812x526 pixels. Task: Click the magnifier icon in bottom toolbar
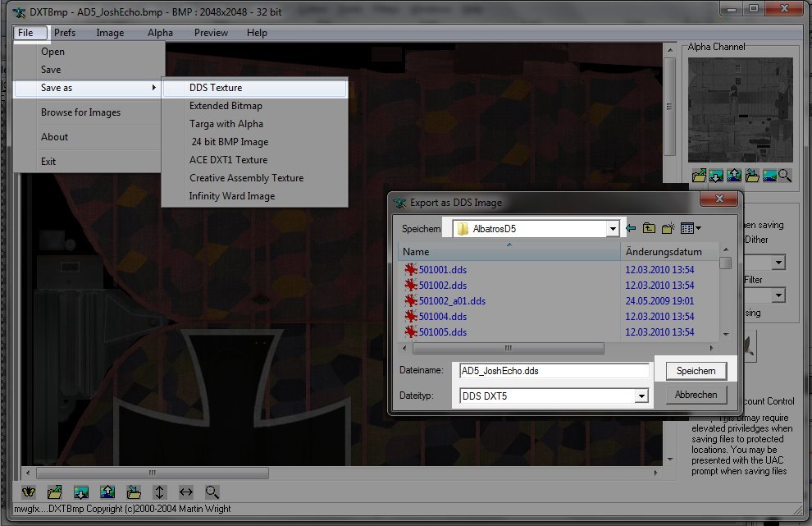(x=212, y=492)
